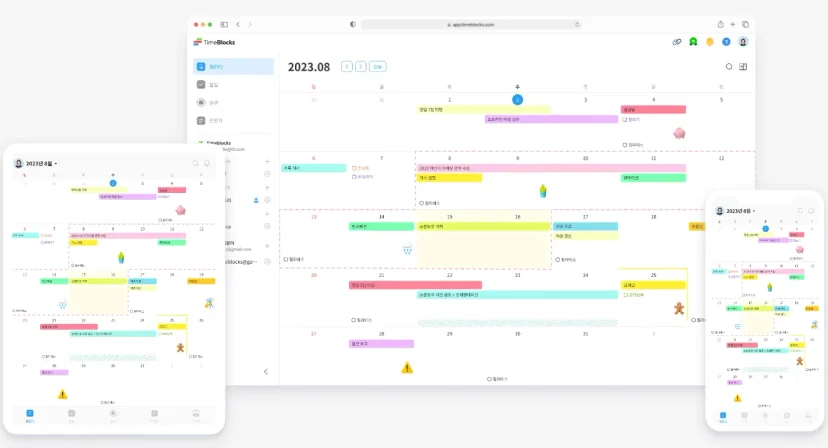This screenshot has width=828, height=448.
Task: Tick the to-do checkbox under August 25 on desktop
Action: tap(625, 295)
